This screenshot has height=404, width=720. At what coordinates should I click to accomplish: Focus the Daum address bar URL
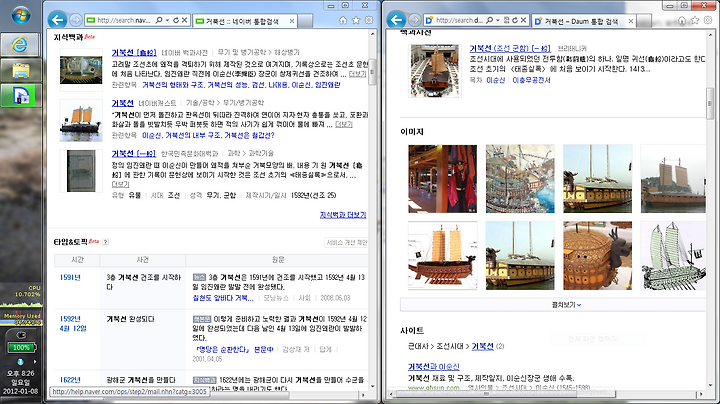click(459, 20)
